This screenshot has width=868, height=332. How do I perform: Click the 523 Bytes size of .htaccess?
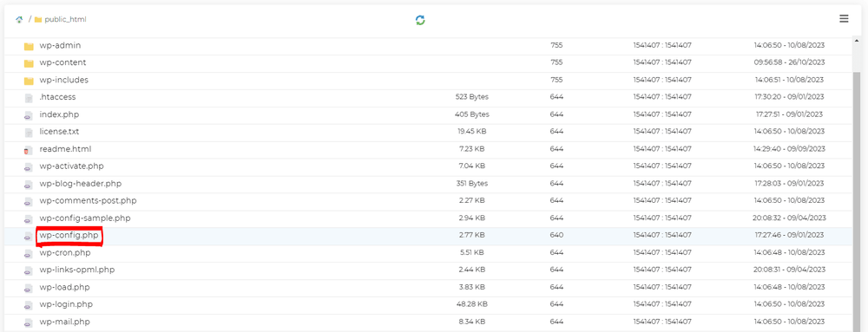pos(471,97)
